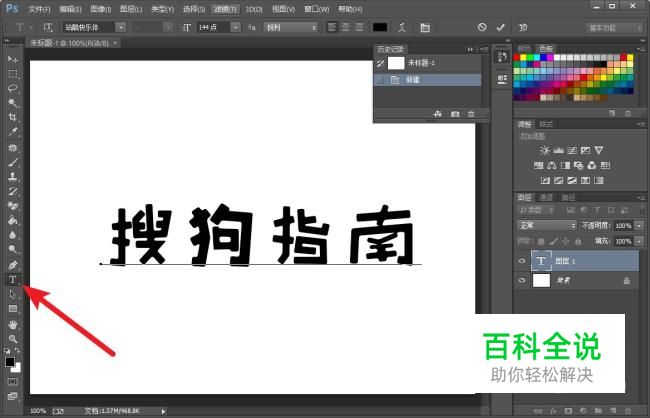
Task: Open Type tool preset picker arrow
Action: coord(31,28)
